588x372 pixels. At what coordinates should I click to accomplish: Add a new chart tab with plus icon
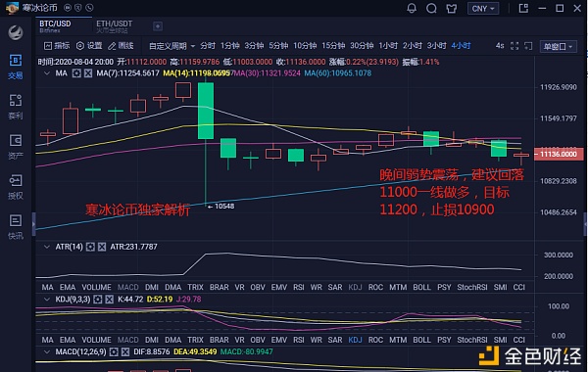point(158,26)
